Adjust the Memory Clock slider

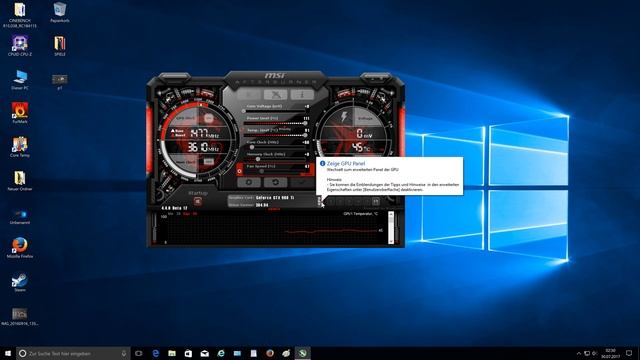pyautogui.click(x=276, y=159)
